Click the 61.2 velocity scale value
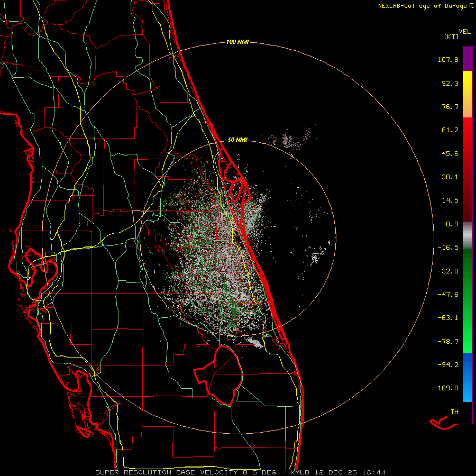The image size is (476, 476). [x=450, y=130]
